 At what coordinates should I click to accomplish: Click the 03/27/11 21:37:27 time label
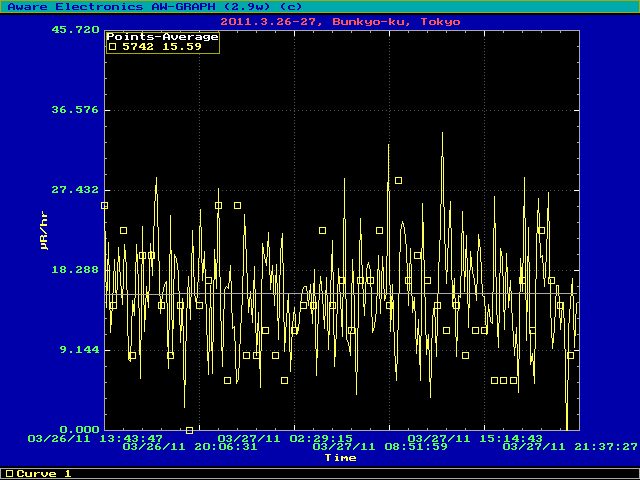point(569,447)
